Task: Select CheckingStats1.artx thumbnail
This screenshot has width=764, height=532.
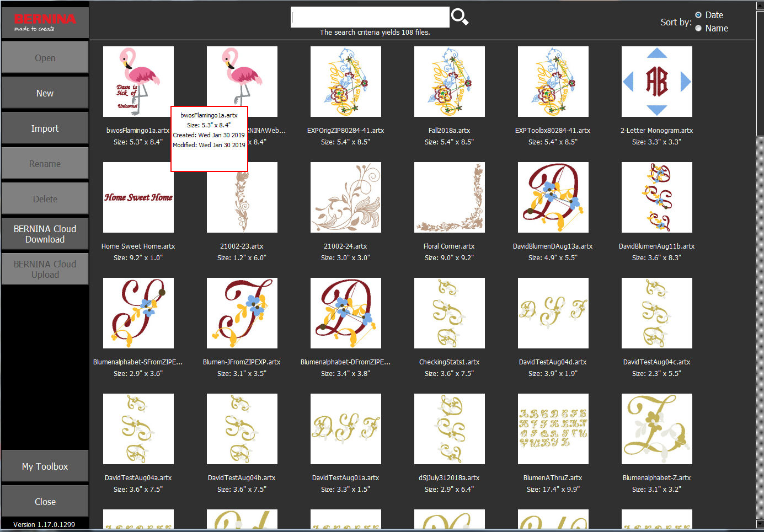Action: pyautogui.click(x=450, y=313)
